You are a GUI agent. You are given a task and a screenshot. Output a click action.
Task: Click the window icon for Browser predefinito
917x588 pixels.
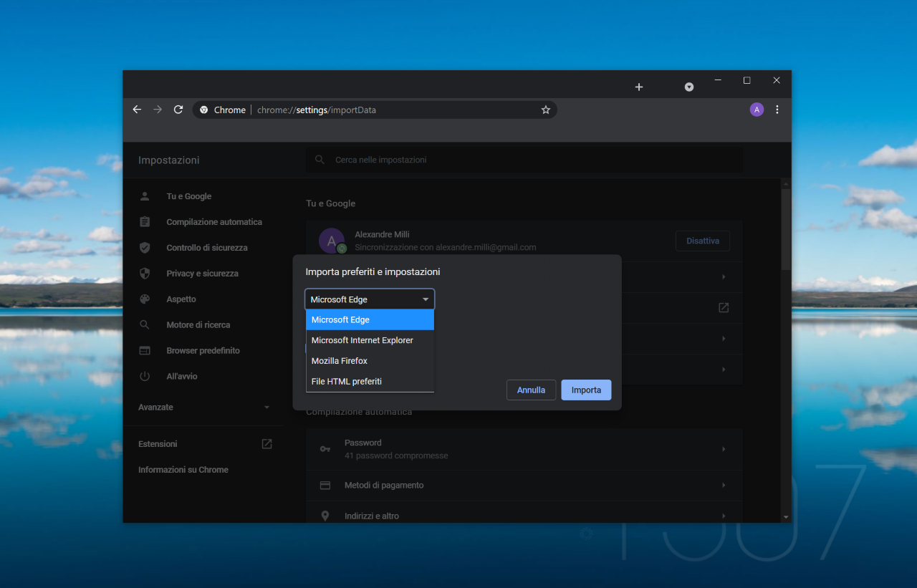pos(145,350)
